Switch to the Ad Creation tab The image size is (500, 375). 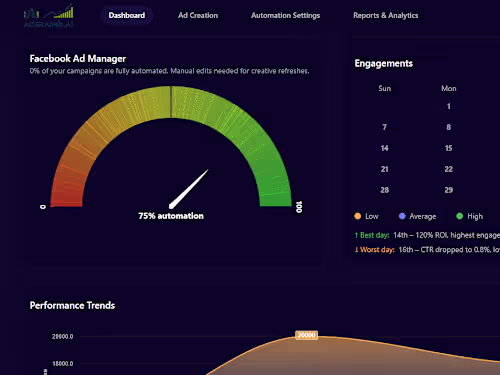point(198,15)
